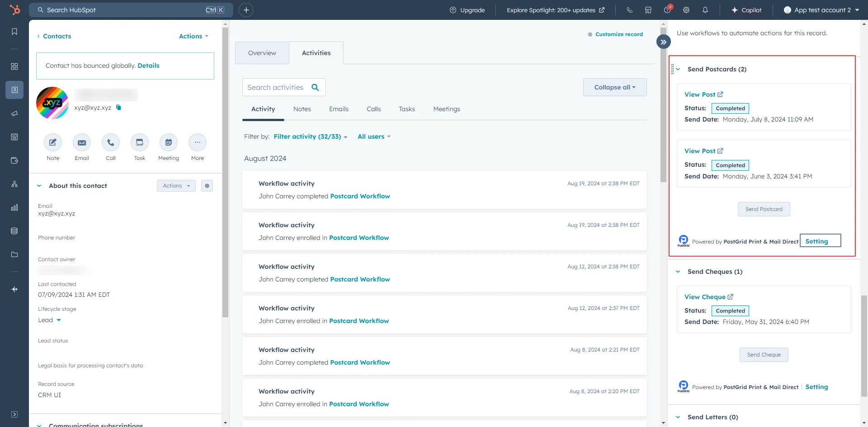The width and height of the screenshot is (868, 427).
Task: Switch to the Overview tab
Action: 262,52
